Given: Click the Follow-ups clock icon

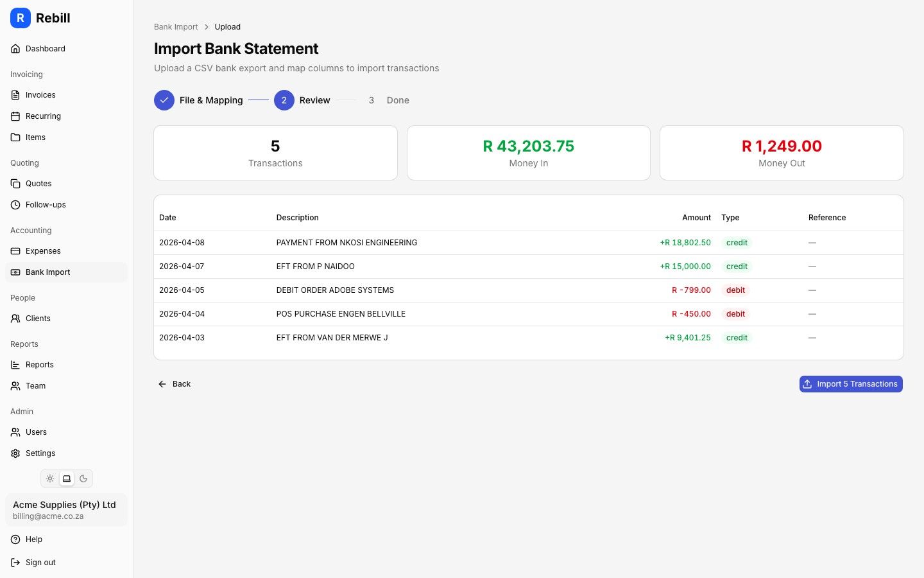Looking at the screenshot, I should (15, 205).
